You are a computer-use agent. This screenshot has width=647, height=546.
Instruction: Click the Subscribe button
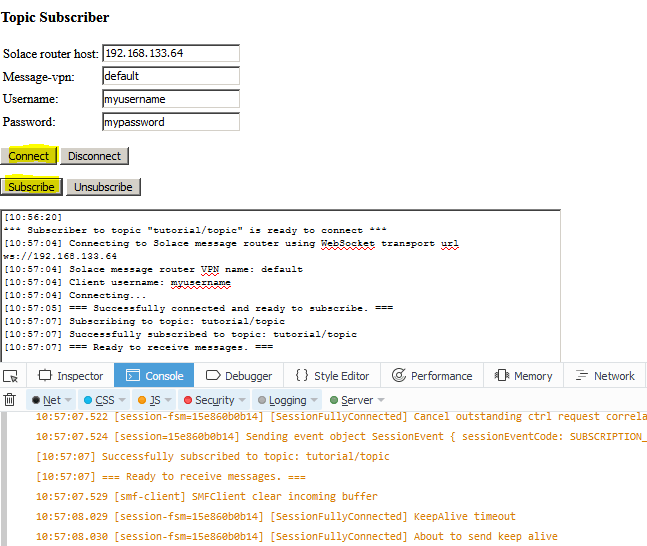coord(31,187)
